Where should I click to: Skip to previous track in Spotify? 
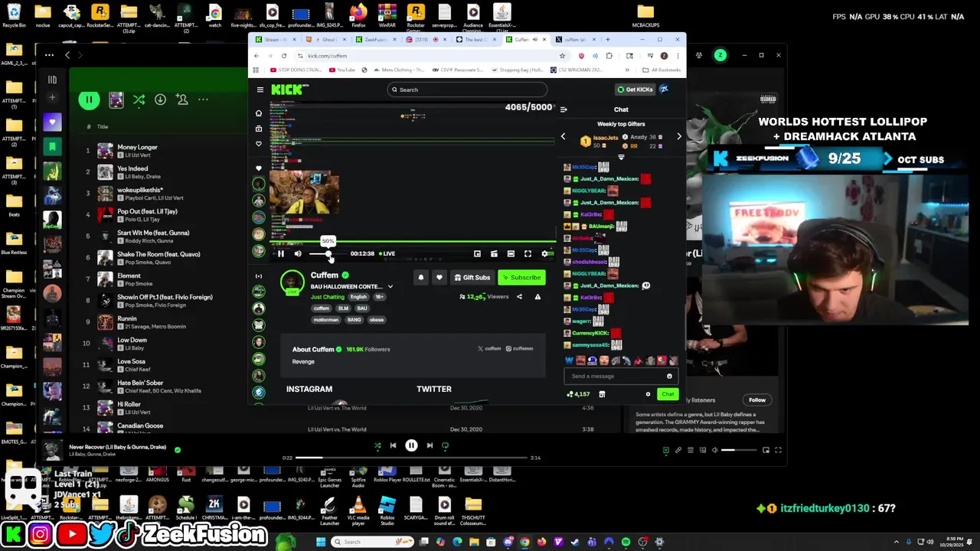click(x=393, y=445)
